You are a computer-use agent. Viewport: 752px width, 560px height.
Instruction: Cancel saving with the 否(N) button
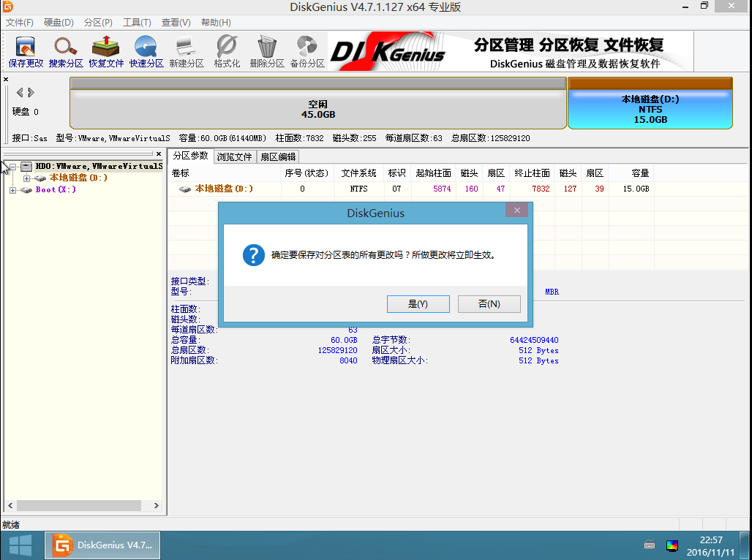489,304
